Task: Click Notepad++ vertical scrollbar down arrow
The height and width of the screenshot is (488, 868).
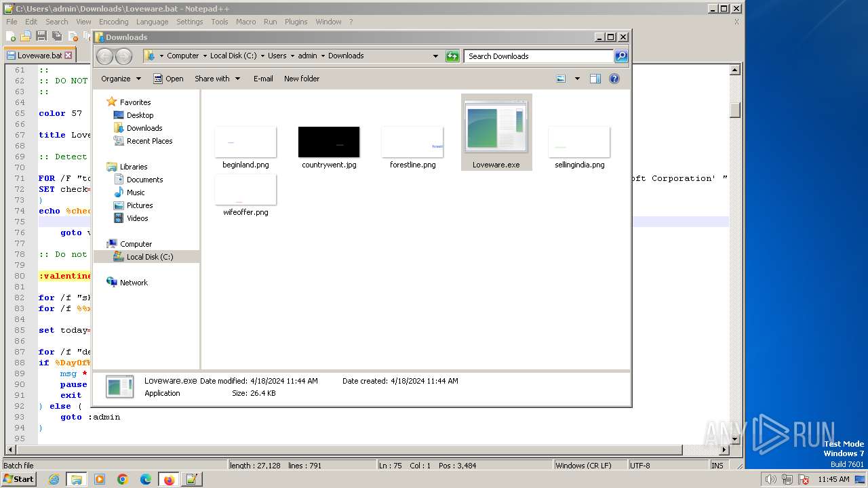Action: 734,439
